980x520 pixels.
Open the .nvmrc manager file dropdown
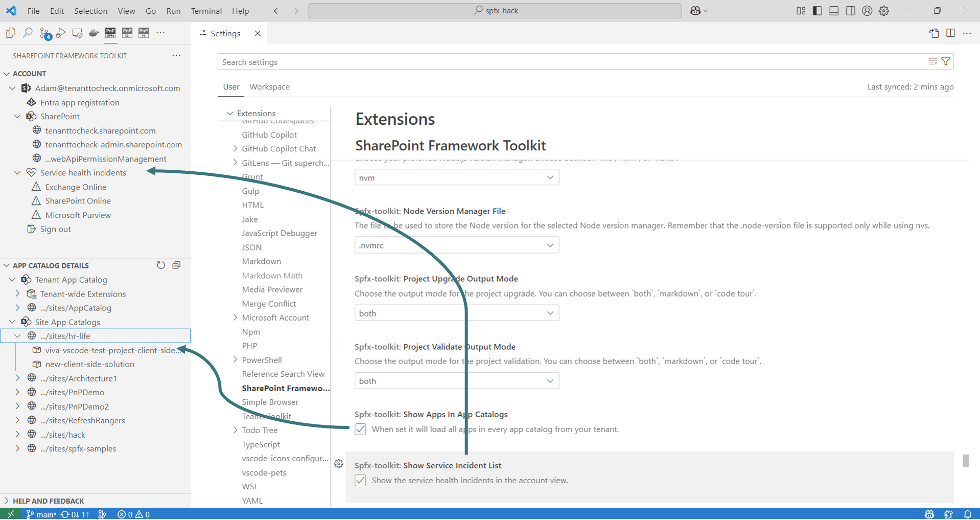pyautogui.click(x=457, y=245)
